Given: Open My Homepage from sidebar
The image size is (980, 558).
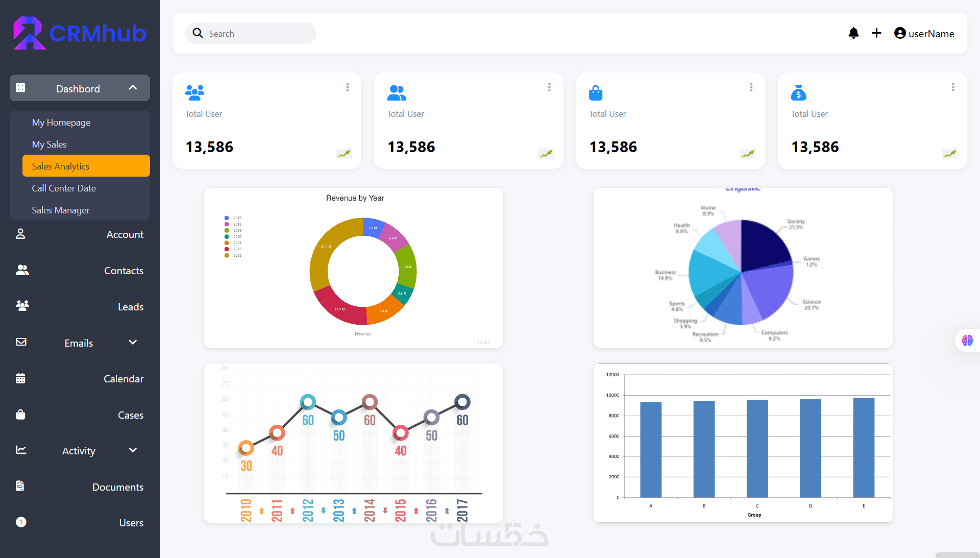Looking at the screenshot, I should (61, 123).
